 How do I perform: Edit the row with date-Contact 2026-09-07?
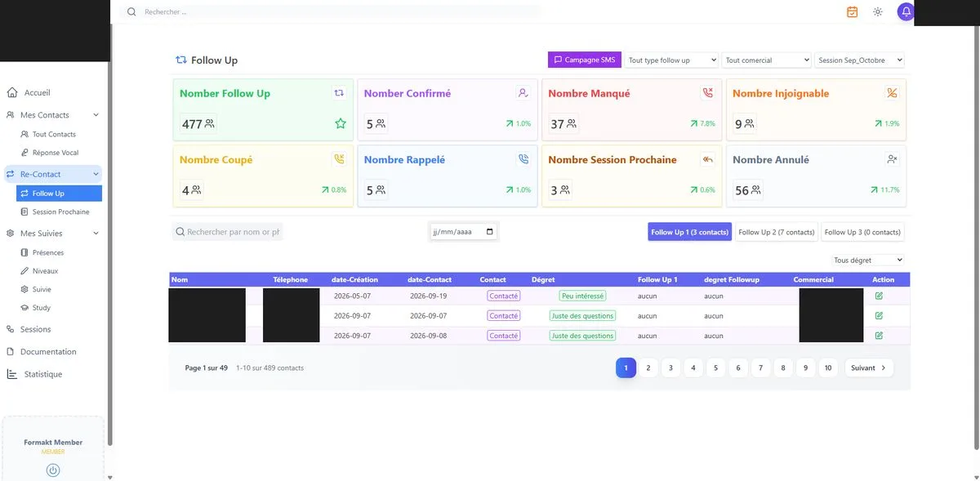tap(879, 315)
